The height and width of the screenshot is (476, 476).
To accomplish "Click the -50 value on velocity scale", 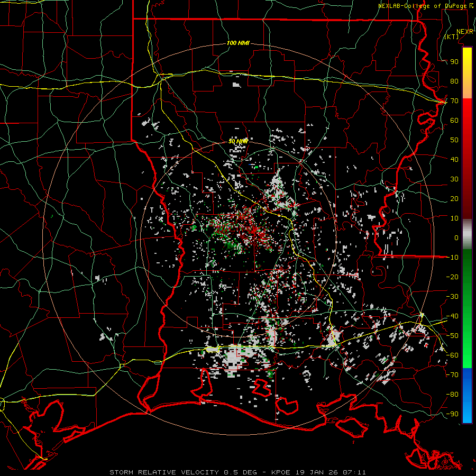I will point(452,336).
